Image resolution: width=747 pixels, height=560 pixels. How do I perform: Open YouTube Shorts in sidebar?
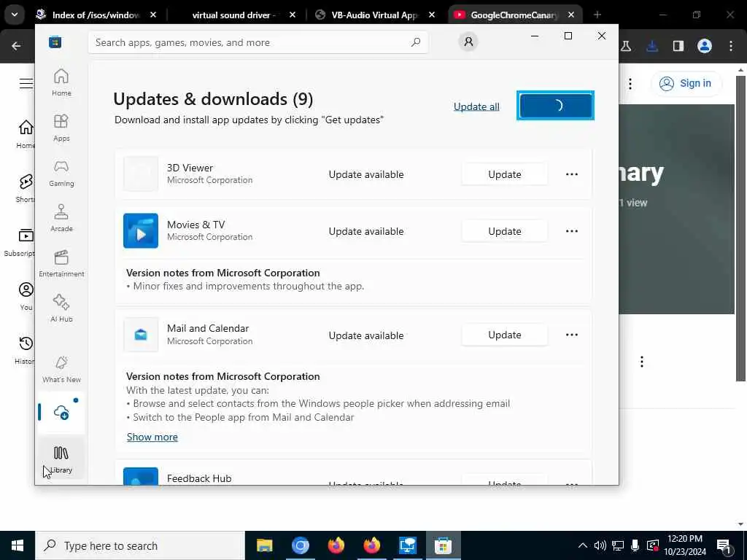point(25,188)
